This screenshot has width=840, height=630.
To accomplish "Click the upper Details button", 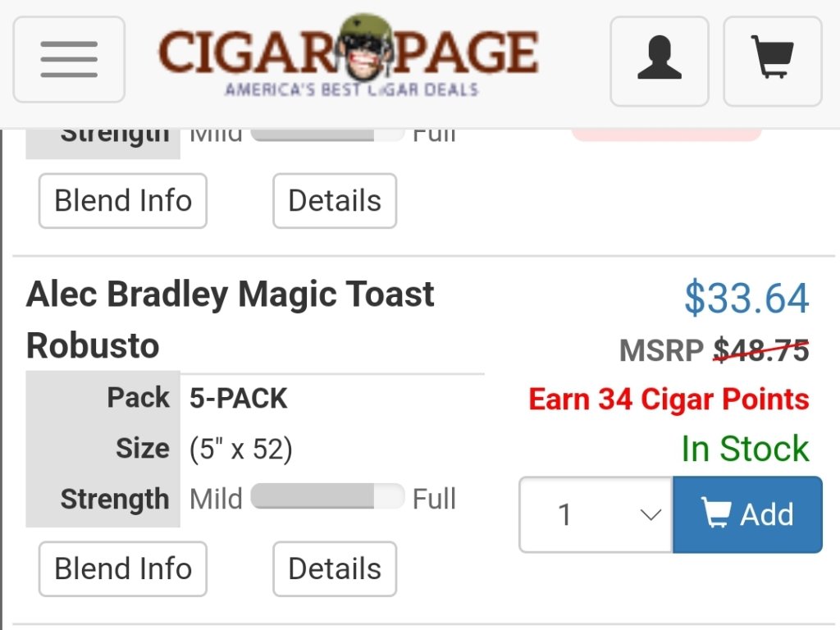I will (335, 201).
